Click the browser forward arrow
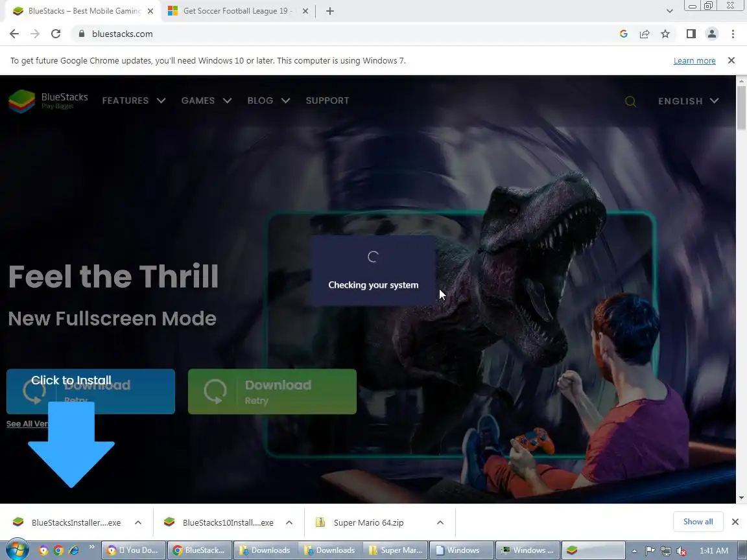The height and width of the screenshot is (560, 747). tap(35, 34)
